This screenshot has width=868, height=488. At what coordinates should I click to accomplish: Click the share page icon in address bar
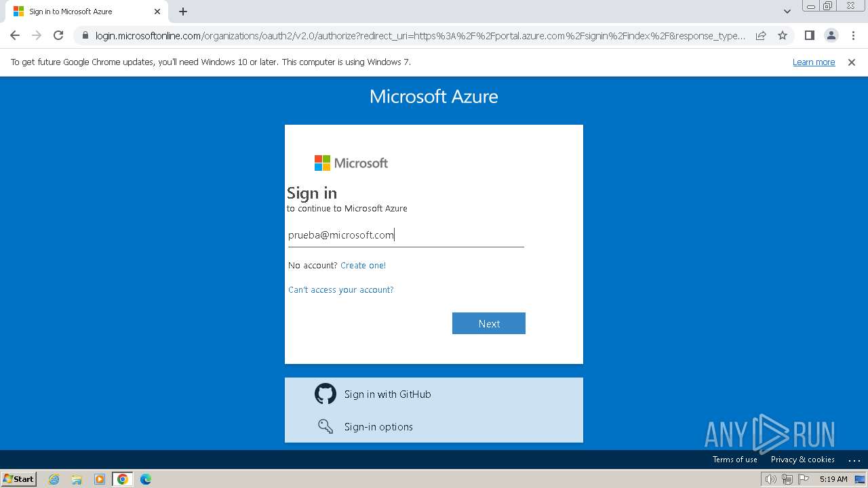[x=761, y=35]
